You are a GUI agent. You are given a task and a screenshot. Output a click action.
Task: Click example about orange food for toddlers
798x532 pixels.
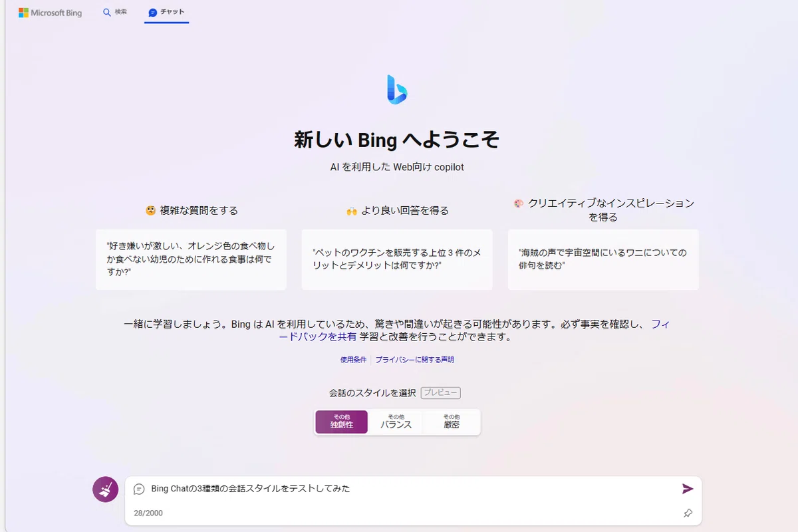[191, 259]
